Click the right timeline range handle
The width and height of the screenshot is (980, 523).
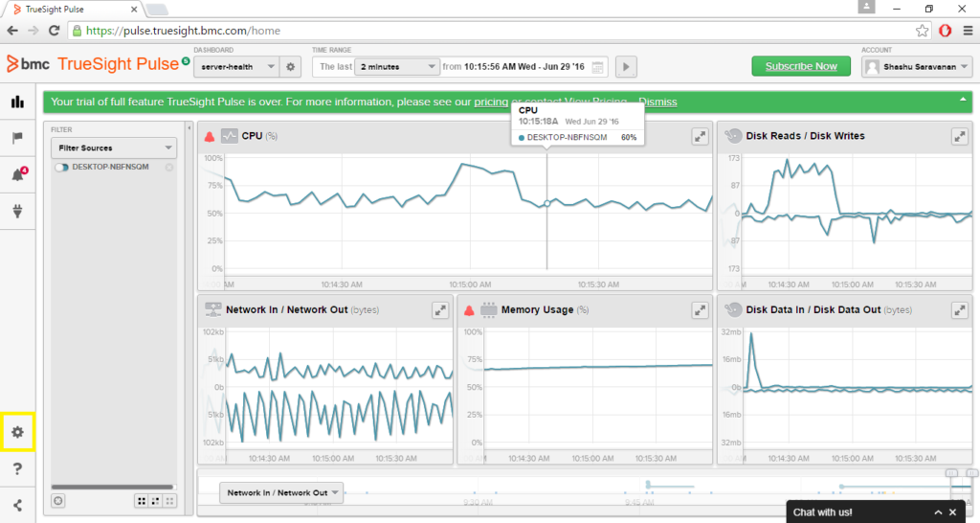[972, 473]
